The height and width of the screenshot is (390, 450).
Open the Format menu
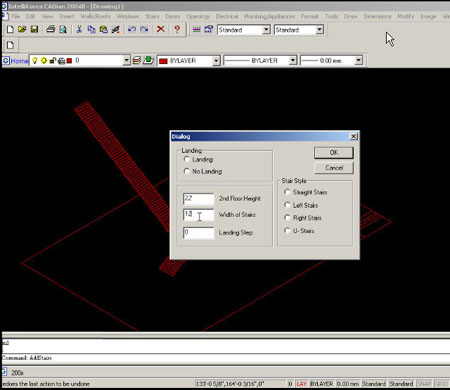(310, 16)
